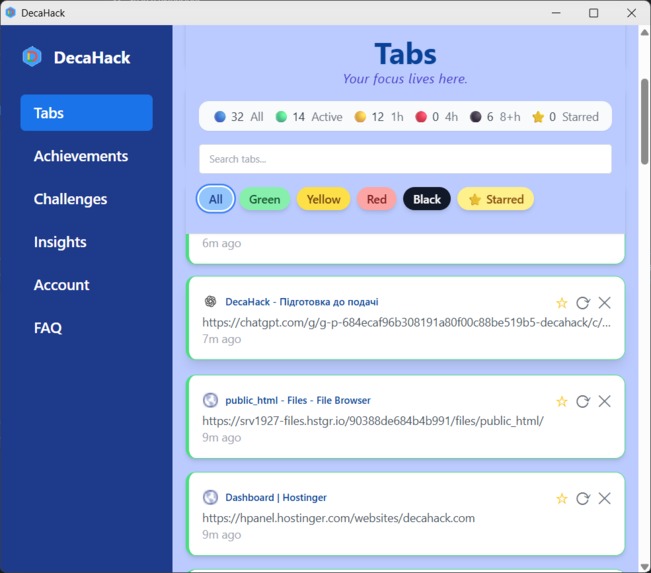Open the Tabs sidebar section

point(86,113)
